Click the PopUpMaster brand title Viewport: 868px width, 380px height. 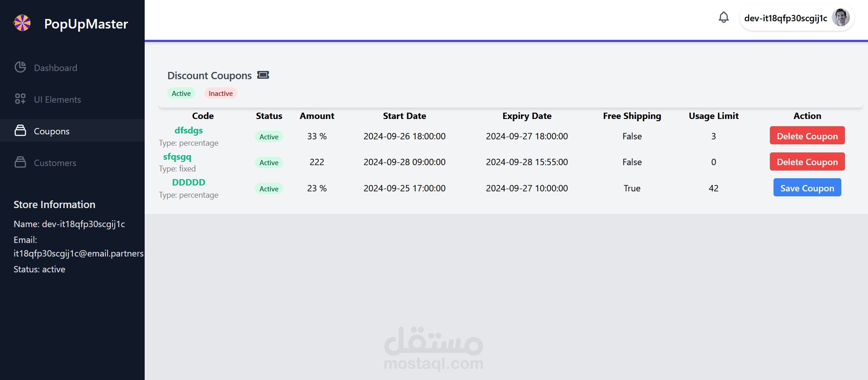[x=86, y=24]
